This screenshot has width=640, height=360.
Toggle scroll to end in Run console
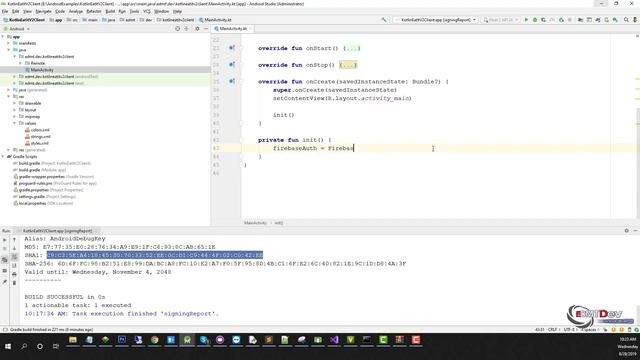pos(14,265)
